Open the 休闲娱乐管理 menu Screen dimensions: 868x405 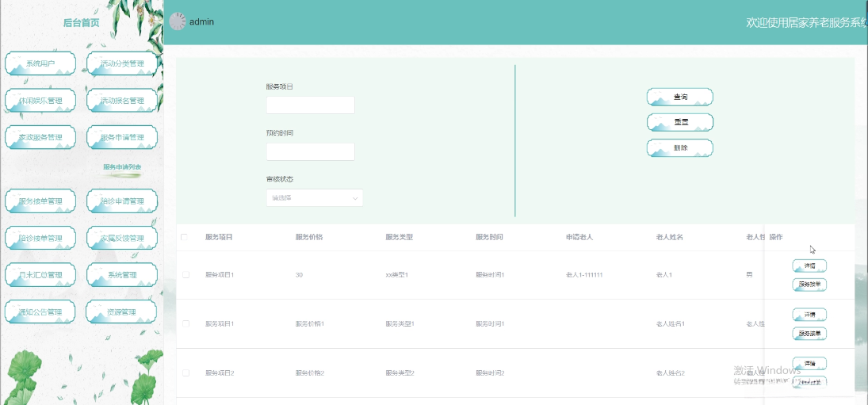click(40, 101)
